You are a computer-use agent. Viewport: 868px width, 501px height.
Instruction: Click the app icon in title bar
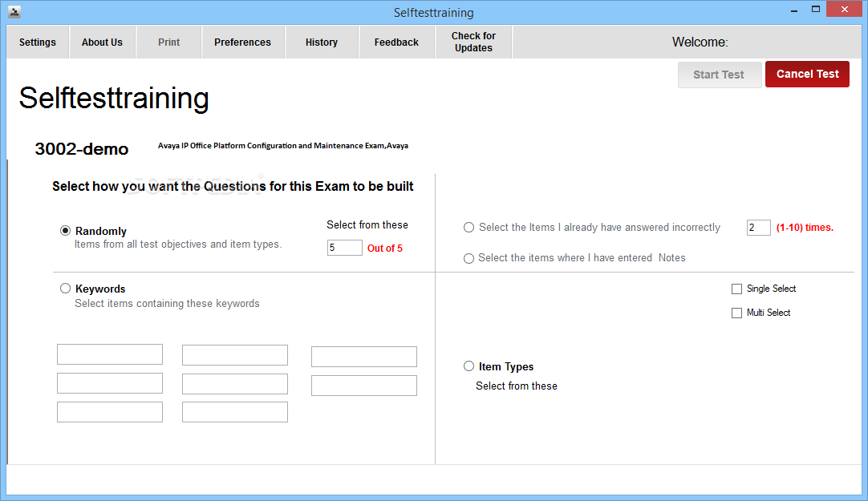click(14, 11)
